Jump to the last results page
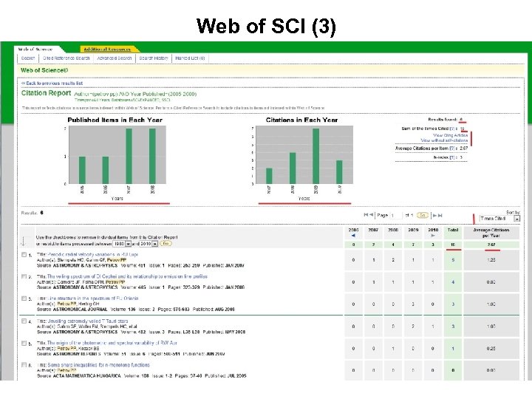The image size is (532, 399). (440, 215)
